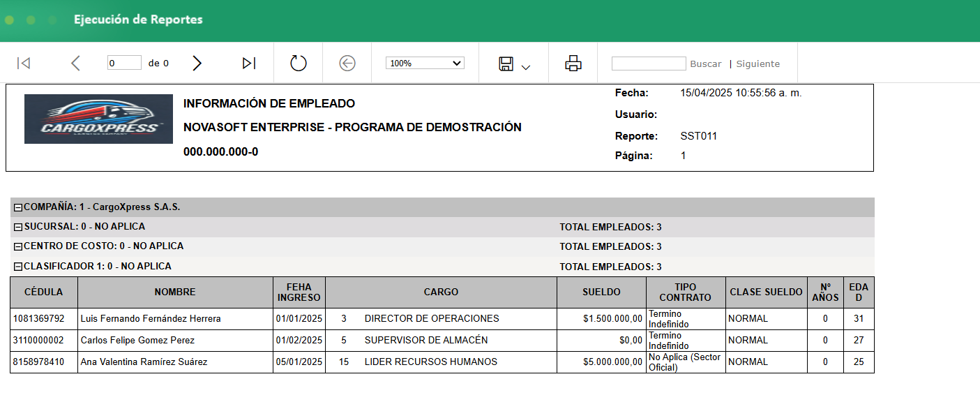Go back to parent report
This screenshot has width=980, height=409.
(x=347, y=64)
